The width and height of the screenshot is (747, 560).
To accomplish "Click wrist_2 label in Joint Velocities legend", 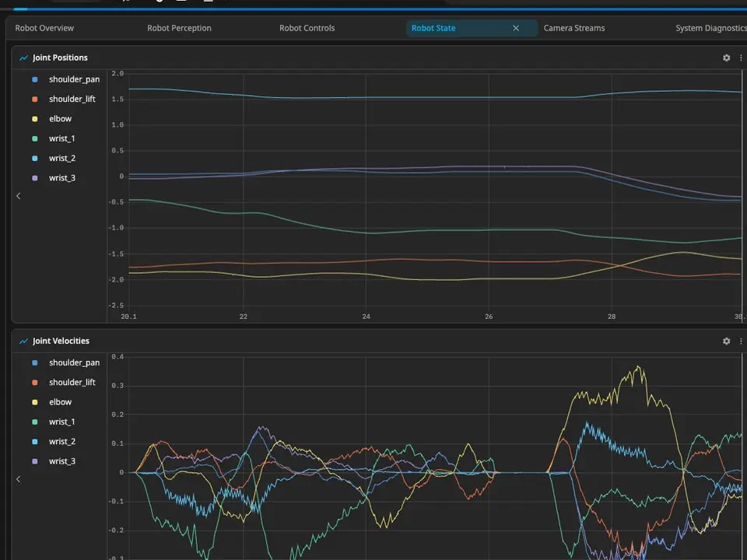I will [x=62, y=442].
